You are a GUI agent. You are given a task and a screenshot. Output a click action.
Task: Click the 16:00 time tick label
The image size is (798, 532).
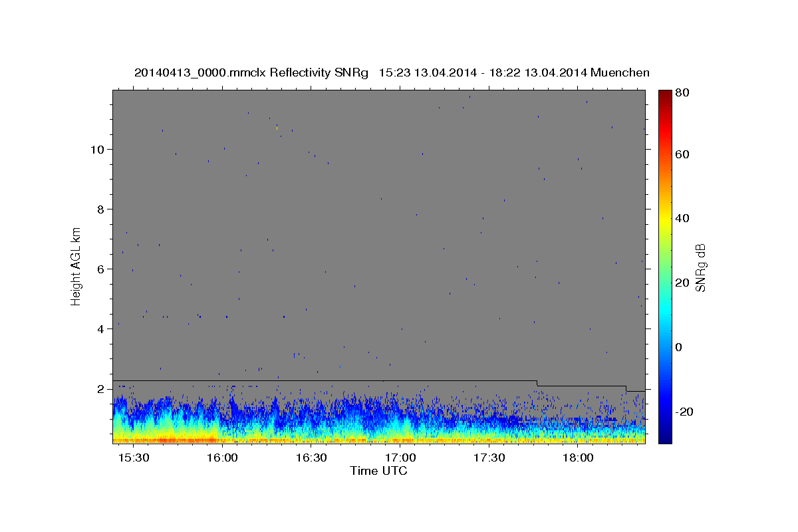pos(223,458)
